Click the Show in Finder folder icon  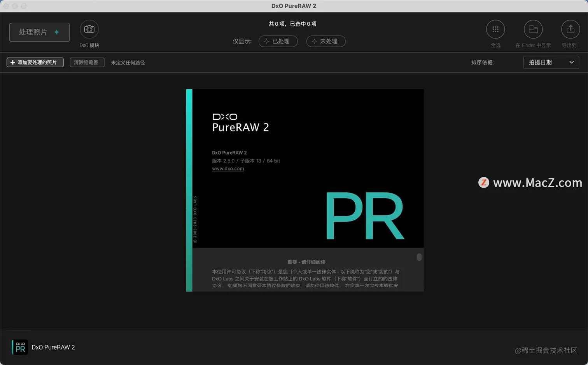pos(533,30)
